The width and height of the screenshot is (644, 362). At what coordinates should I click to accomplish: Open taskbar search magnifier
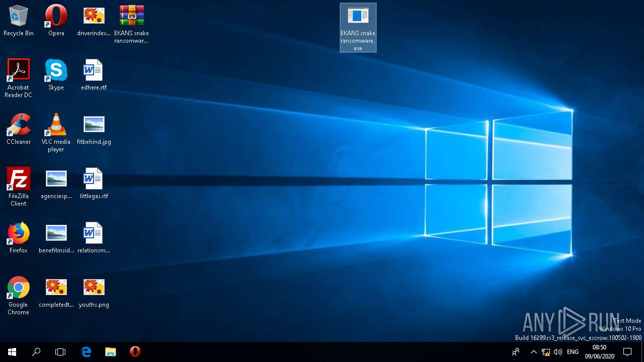tap(36, 352)
